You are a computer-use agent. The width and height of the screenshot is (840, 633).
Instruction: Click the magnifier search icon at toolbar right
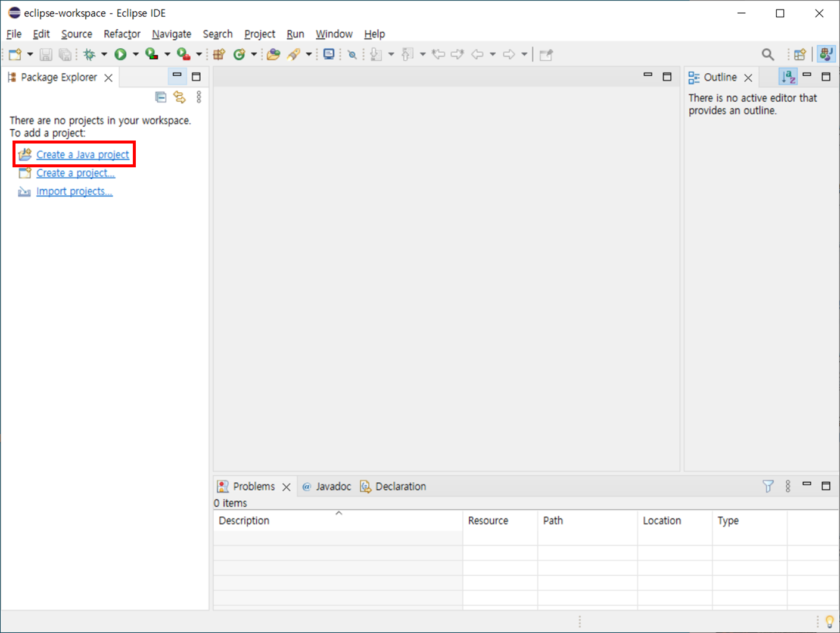768,55
